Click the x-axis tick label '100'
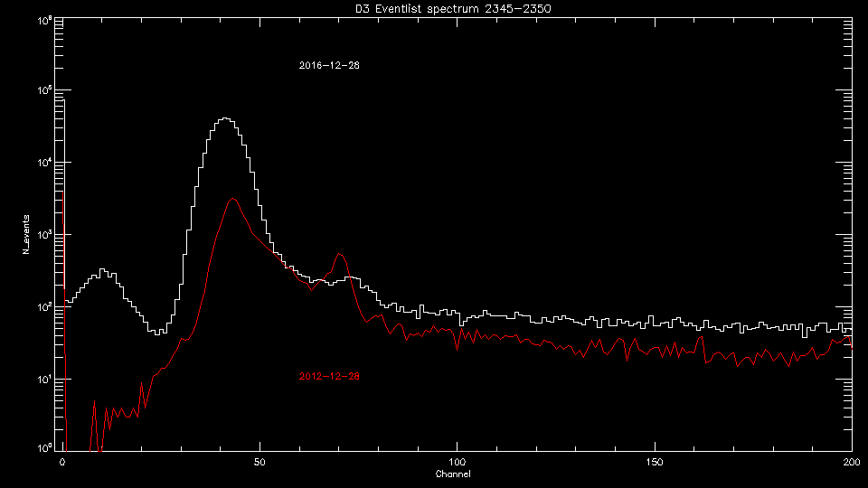 (458, 462)
